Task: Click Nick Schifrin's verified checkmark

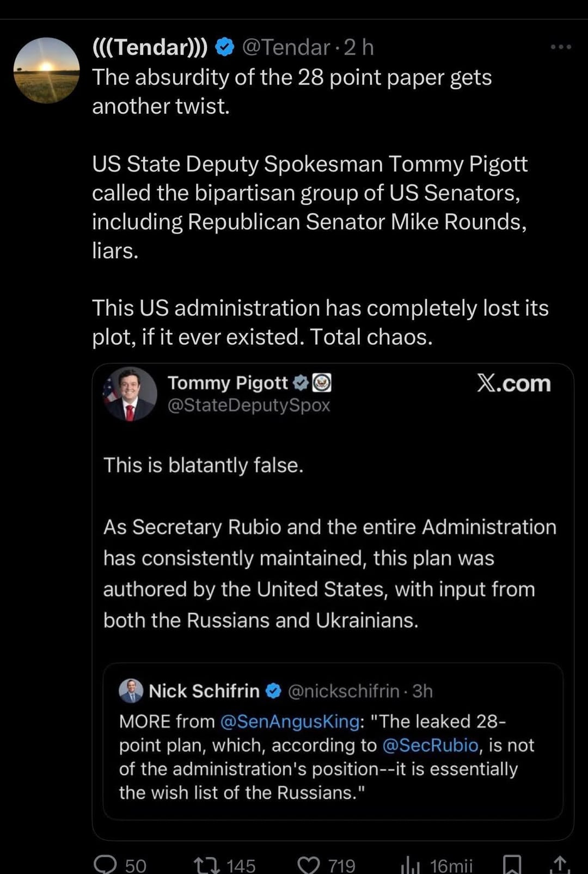Action: pyautogui.click(x=273, y=691)
